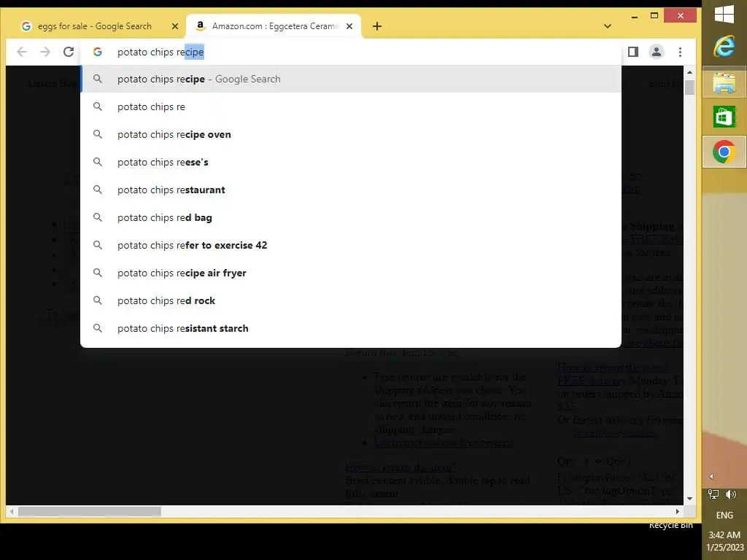Choose 'potato chips recipe oven' suggestion
The width and height of the screenshot is (747, 560).
point(351,134)
